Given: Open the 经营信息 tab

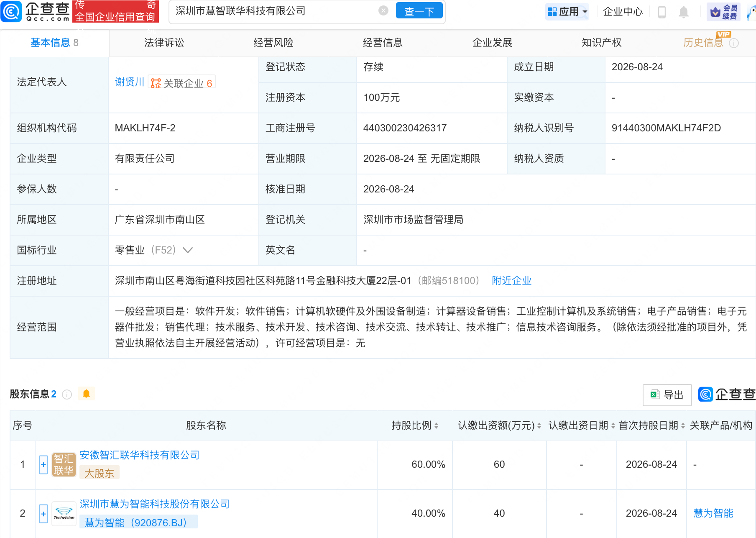Looking at the screenshot, I should (383, 43).
